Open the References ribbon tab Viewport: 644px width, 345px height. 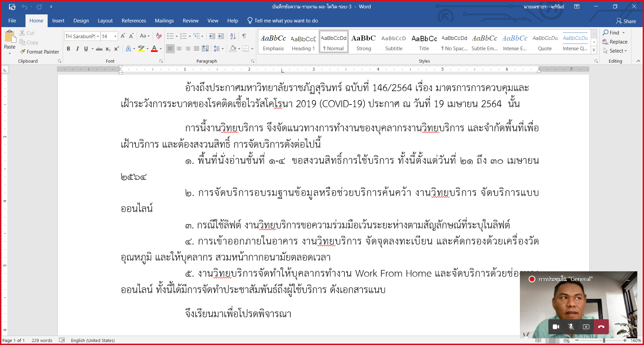133,21
